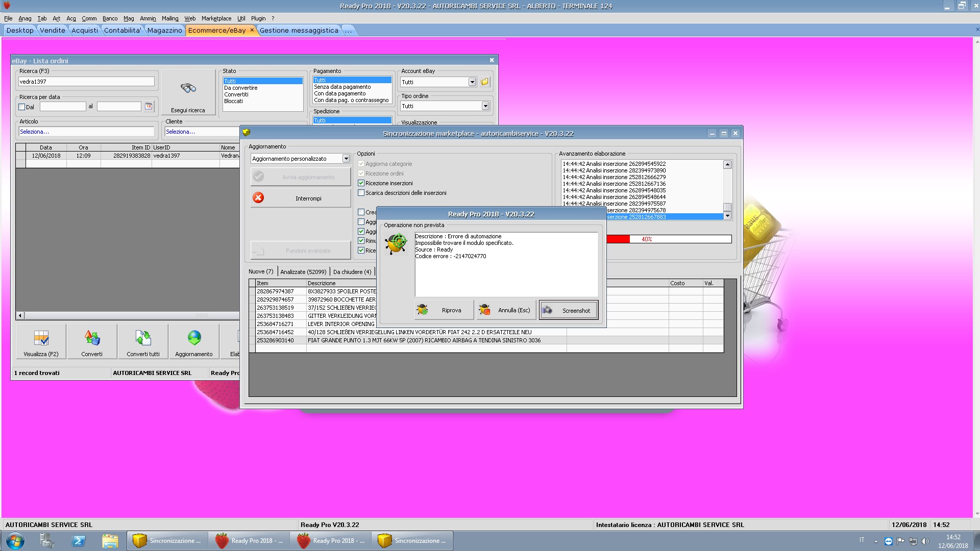Click the yellow folder icon beside Account eBay
The width and height of the screenshot is (980, 551).
click(x=484, y=82)
